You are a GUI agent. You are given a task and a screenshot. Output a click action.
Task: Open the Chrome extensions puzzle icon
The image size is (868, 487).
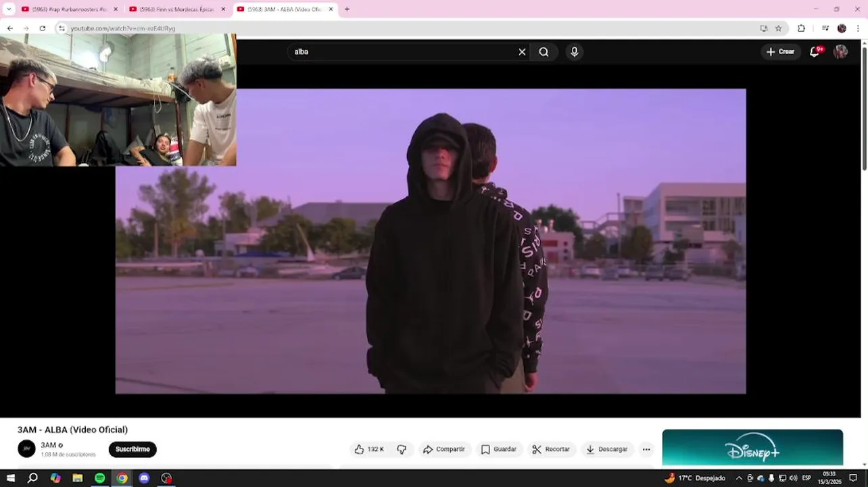801,28
